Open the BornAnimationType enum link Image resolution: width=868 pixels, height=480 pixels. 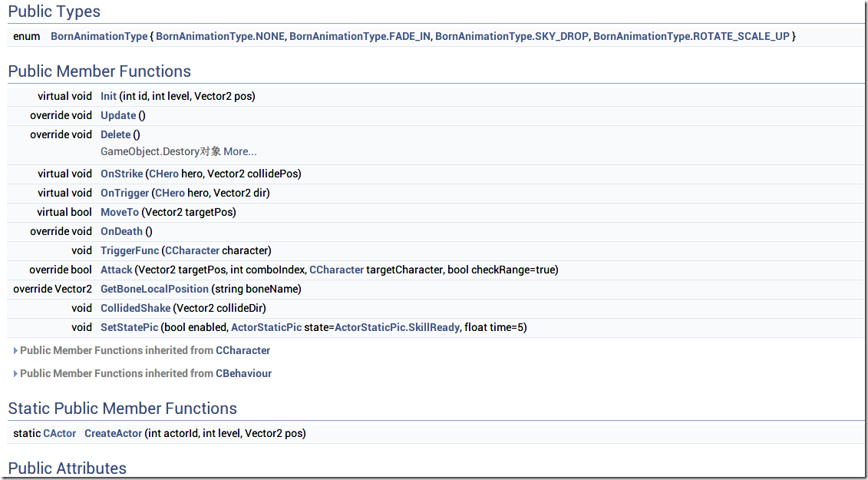99,37
